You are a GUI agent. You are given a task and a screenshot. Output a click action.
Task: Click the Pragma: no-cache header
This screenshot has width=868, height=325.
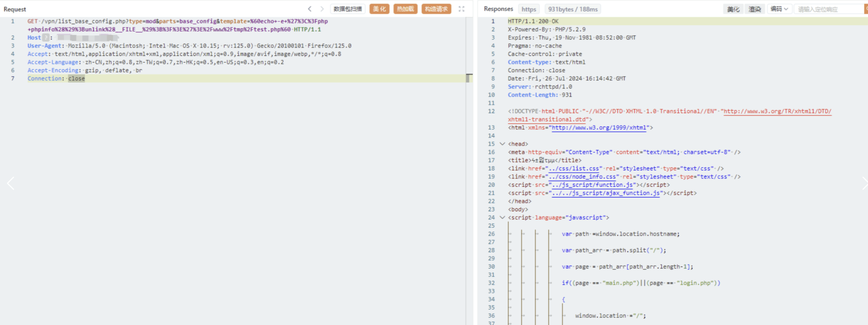point(535,46)
